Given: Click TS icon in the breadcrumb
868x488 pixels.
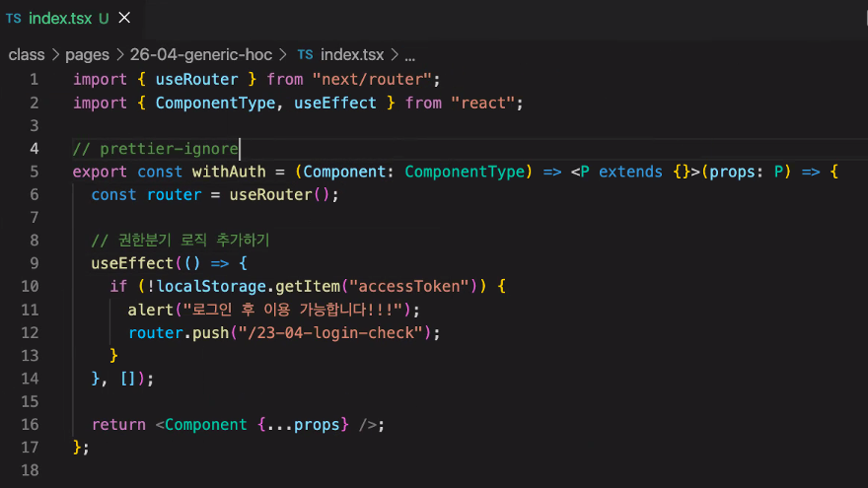Looking at the screenshot, I should click(305, 55).
